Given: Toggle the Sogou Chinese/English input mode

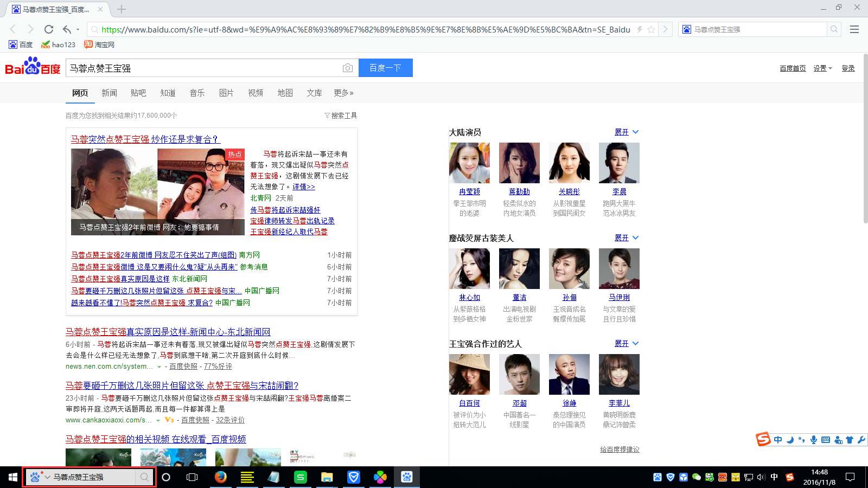Looking at the screenshot, I should tap(778, 440).
